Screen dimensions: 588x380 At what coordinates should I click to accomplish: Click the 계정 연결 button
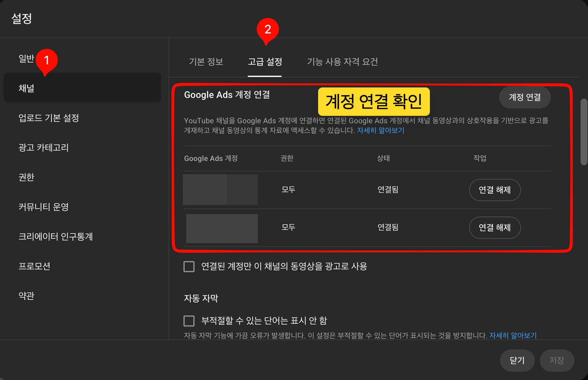(x=525, y=97)
